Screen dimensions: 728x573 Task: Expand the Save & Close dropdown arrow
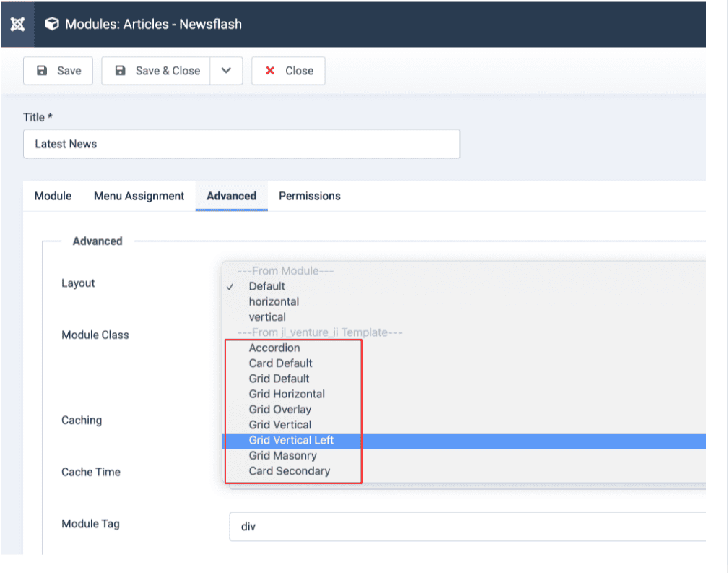[226, 71]
